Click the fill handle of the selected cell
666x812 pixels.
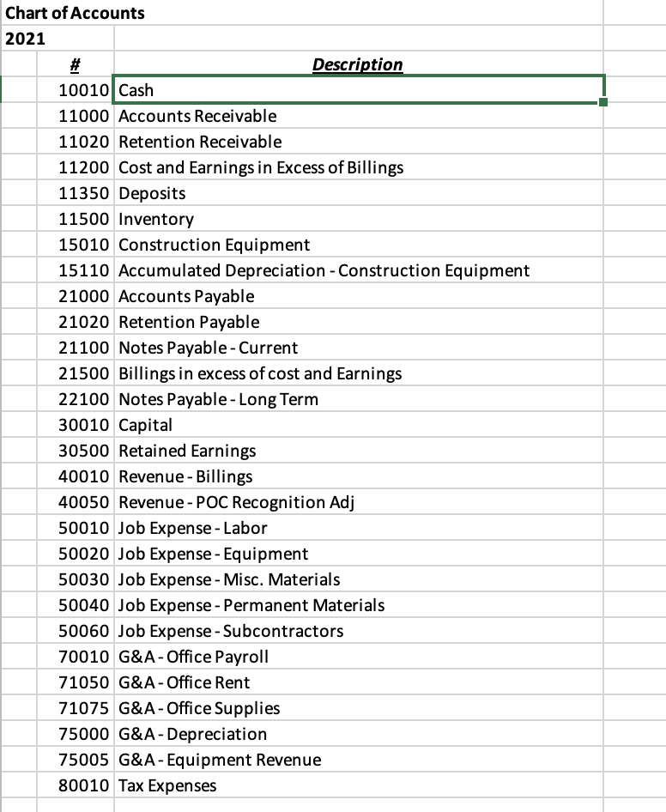tap(602, 102)
